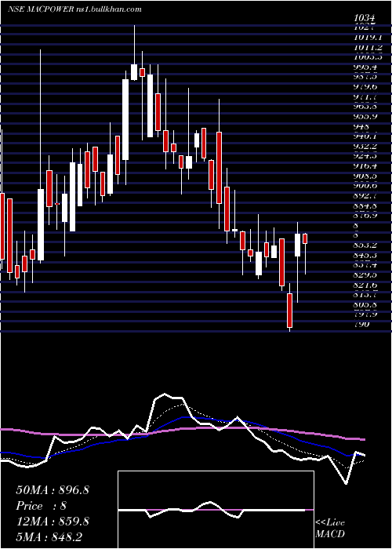Click the 50MA : 896.8 readout
392x549 pixels.
[53, 490]
